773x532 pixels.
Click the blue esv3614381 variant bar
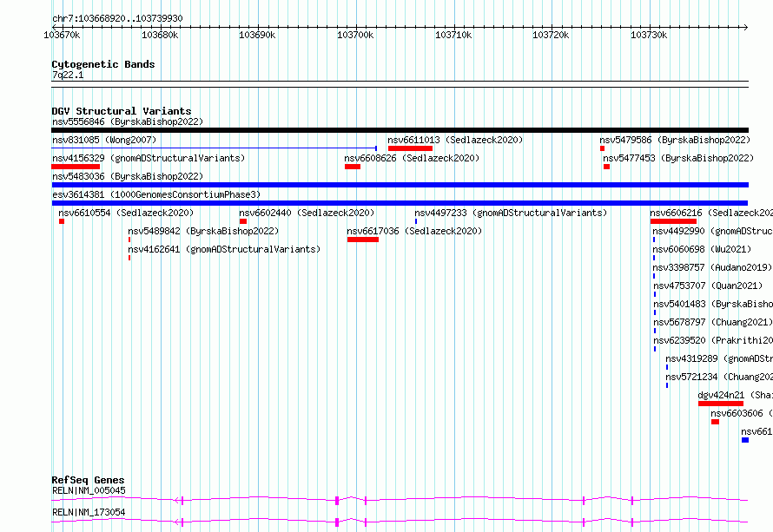[400, 203]
